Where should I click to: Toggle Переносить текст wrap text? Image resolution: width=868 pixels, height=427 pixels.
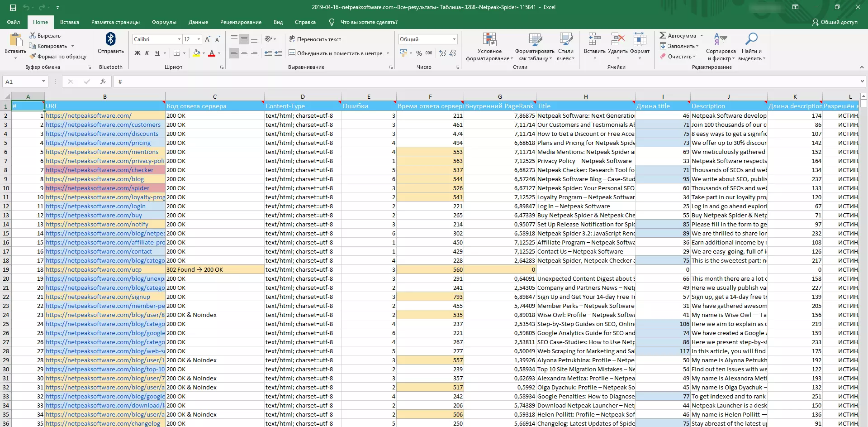pyautogui.click(x=315, y=39)
